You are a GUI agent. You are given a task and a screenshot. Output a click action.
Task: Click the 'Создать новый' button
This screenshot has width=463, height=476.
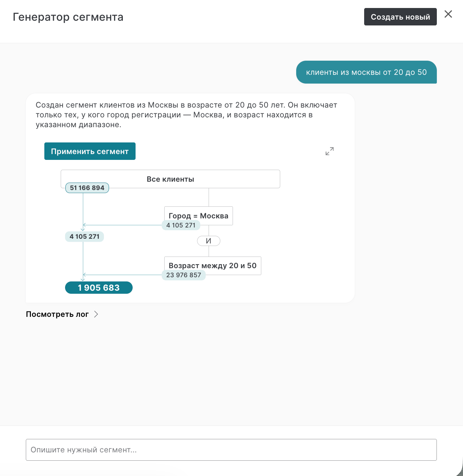tap(400, 17)
